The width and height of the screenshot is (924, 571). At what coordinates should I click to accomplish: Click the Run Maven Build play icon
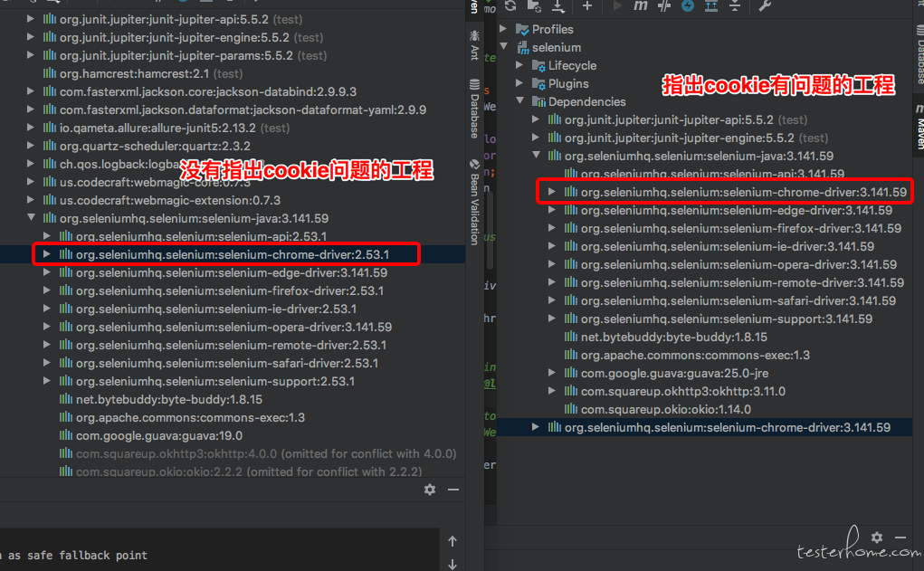click(617, 5)
